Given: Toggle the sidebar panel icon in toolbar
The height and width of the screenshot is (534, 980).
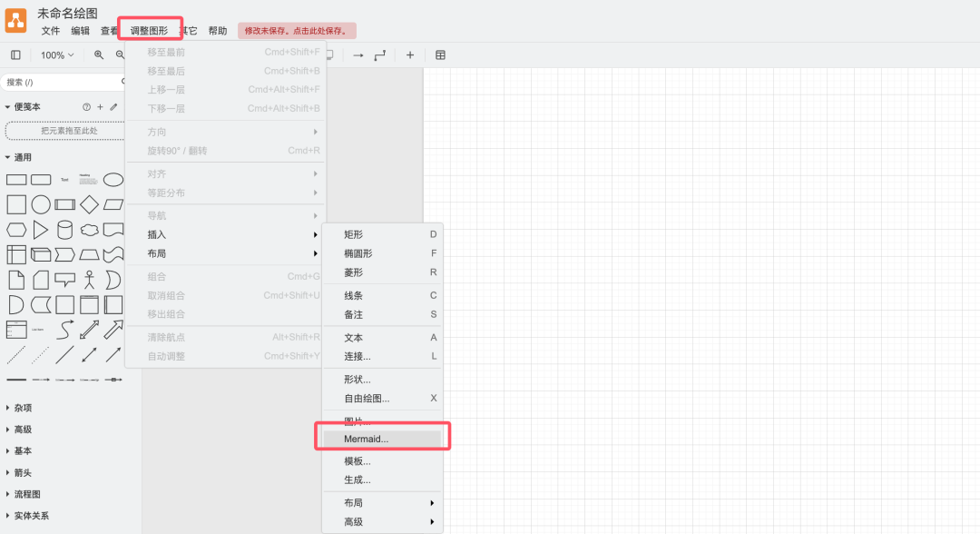Looking at the screenshot, I should 15,55.
